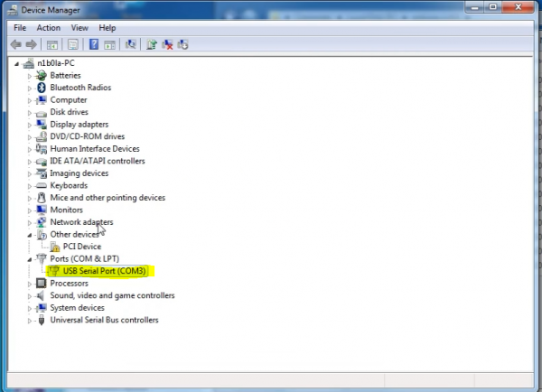Click the Disk drives icon

[x=42, y=113]
